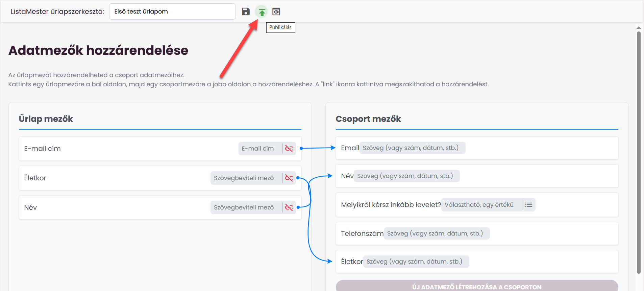Click the Űrlap mezők heading

point(46,119)
